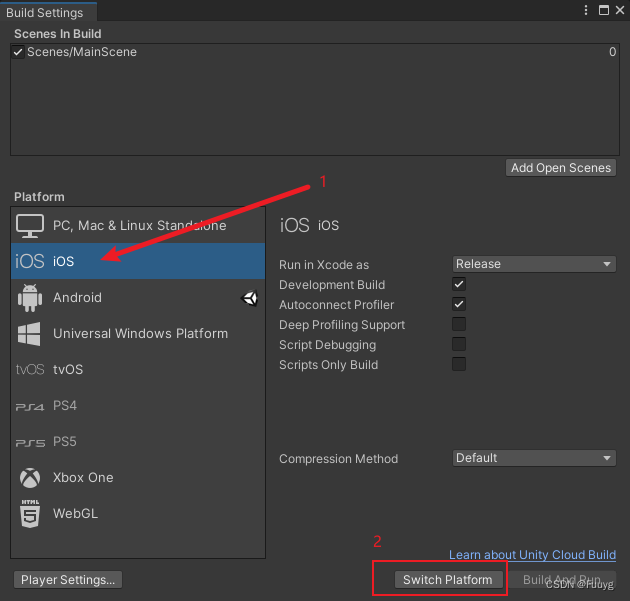The width and height of the screenshot is (630, 601).
Task: Click the Xbox One logo icon
Action: 30,478
